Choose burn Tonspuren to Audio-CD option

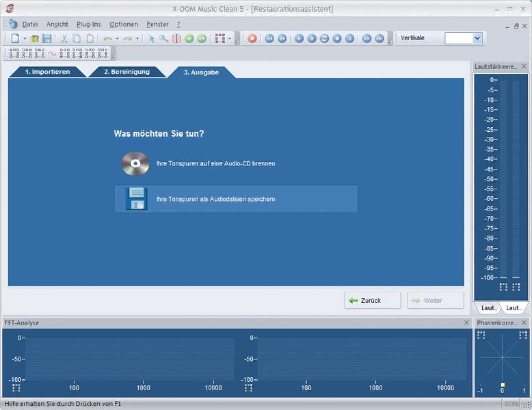pos(215,164)
